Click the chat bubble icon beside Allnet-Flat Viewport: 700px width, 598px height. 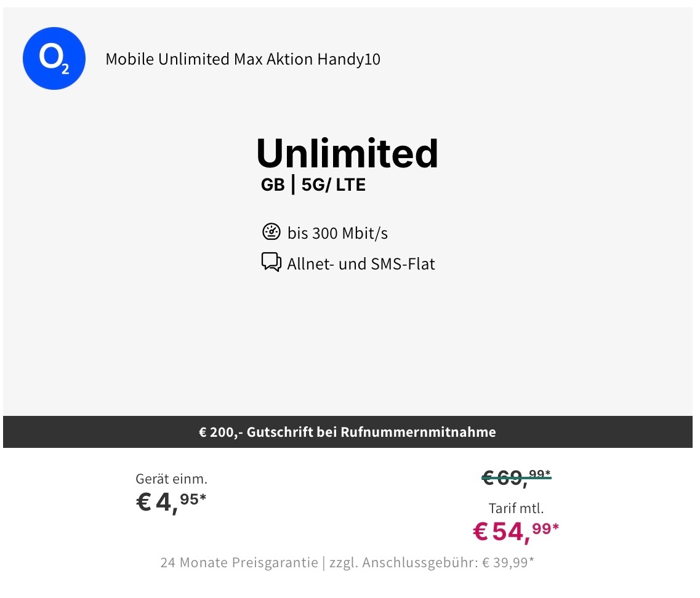point(271,263)
